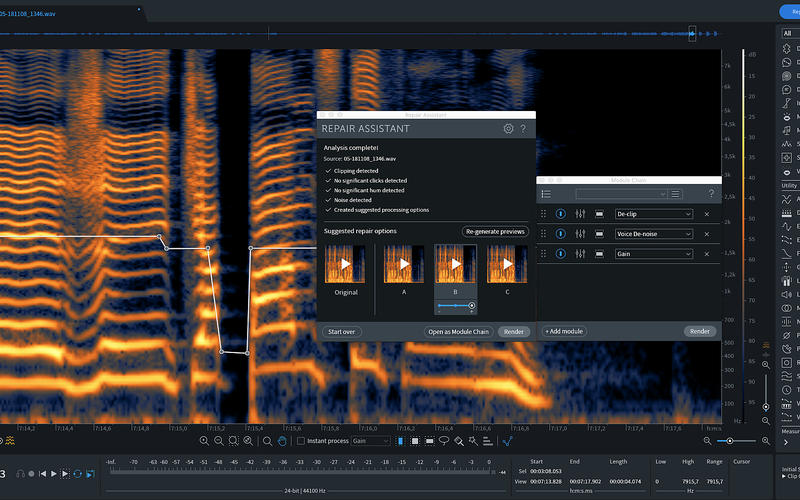This screenshot has height=500, width=800.
Task: Open the Module Chain help icon
Action: pos(711,193)
